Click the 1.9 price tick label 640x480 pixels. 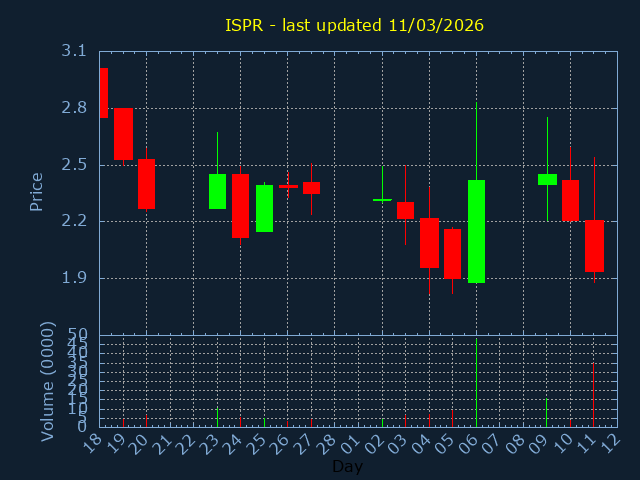72,278
